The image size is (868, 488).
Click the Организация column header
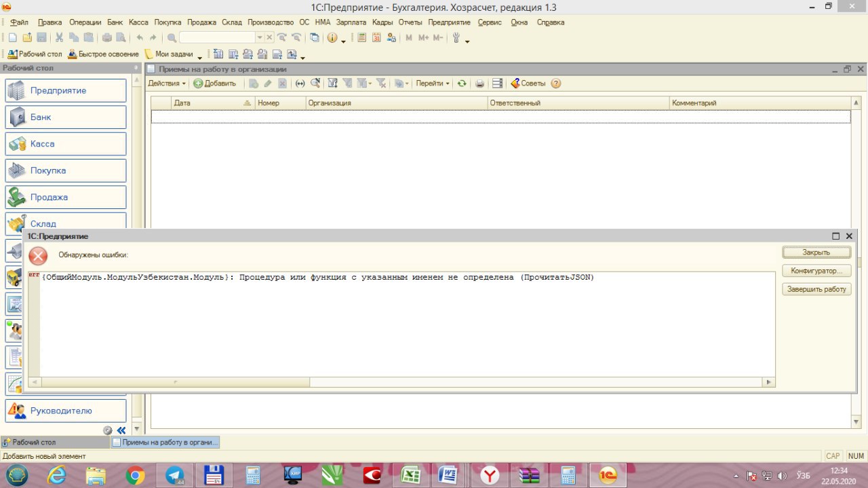[397, 102]
